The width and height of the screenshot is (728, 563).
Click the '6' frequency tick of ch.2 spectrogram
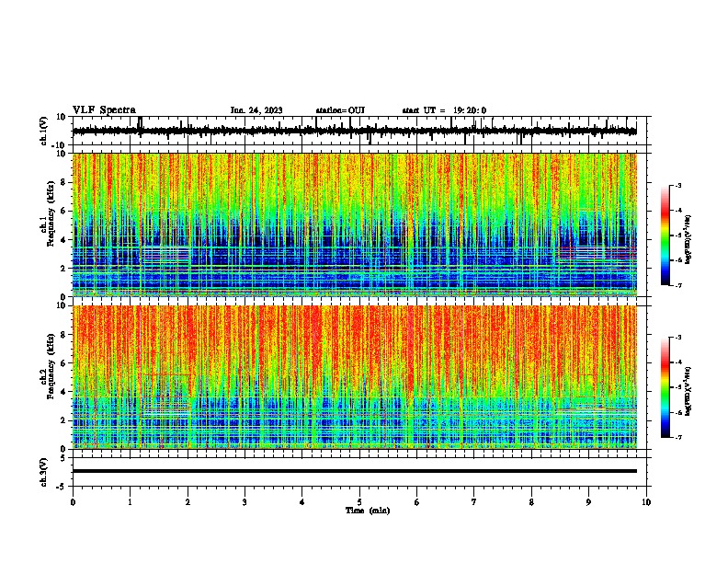click(63, 363)
